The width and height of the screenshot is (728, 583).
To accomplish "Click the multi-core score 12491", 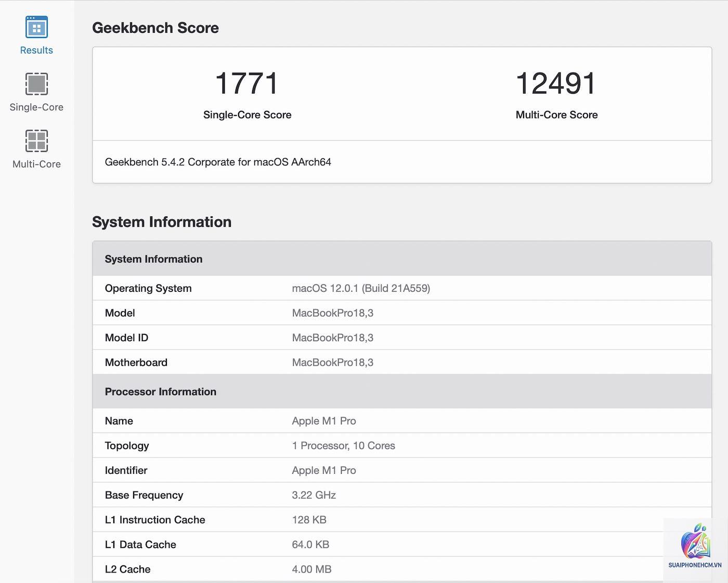I will click(x=556, y=84).
